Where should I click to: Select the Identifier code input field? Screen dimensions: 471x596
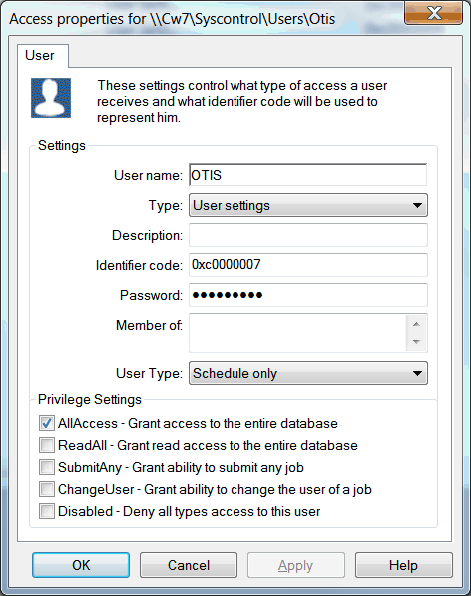308,265
